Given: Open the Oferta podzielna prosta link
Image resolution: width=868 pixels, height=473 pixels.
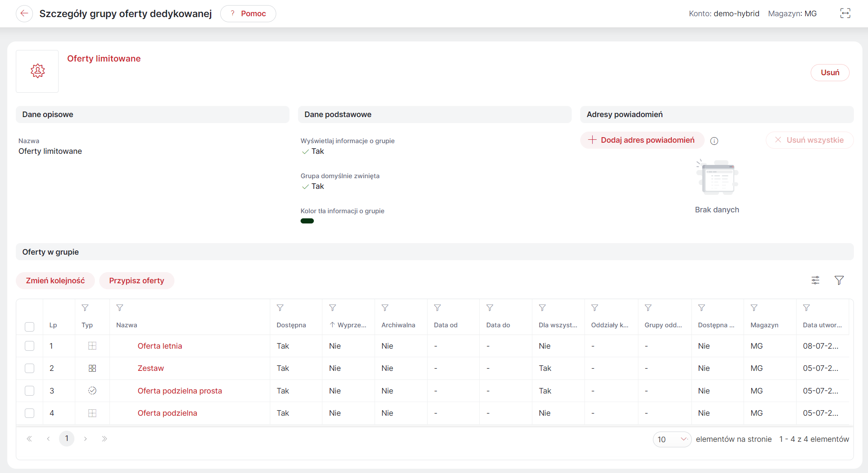Looking at the screenshot, I should click(x=180, y=391).
